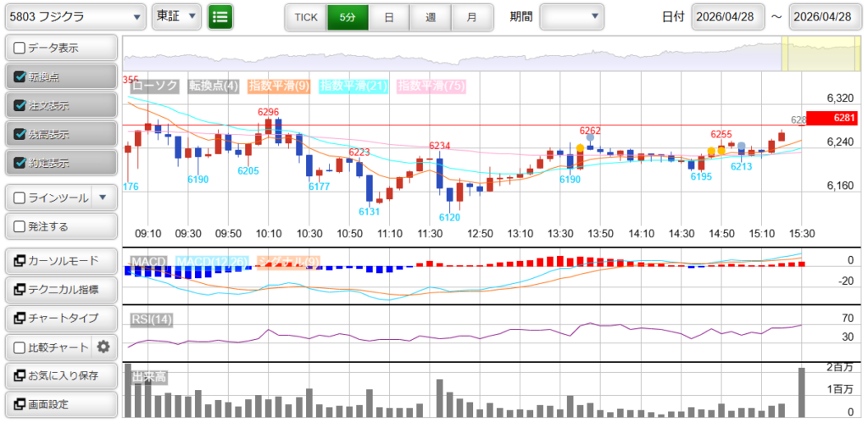Click the 指数平滑(9) legend label
The width and height of the screenshot is (868, 423).
click(282, 86)
